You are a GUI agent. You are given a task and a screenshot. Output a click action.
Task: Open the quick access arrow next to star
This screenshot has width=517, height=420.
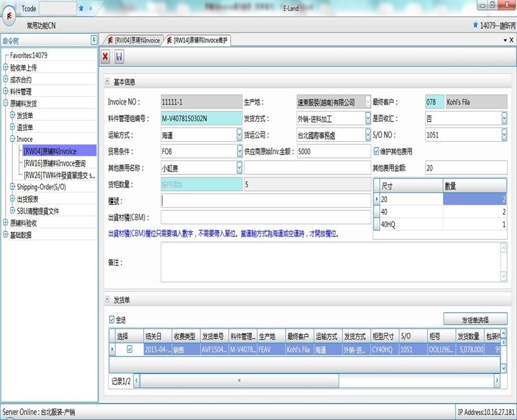pos(90,8)
